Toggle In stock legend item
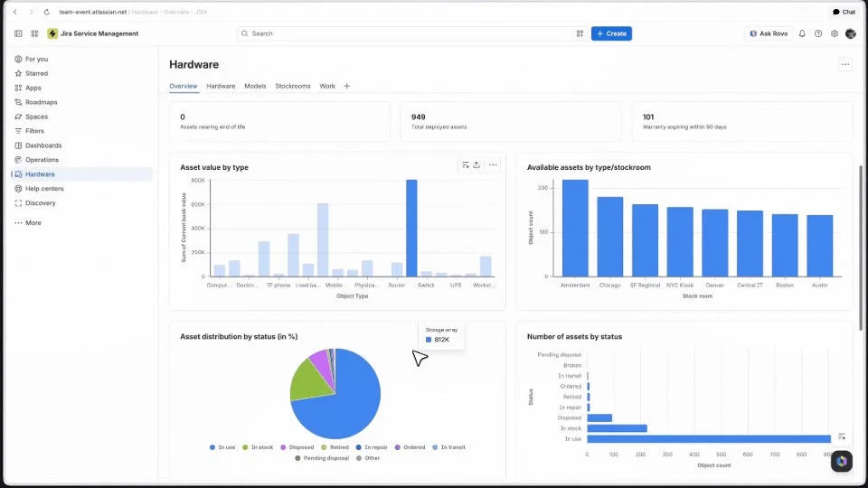The height and width of the screenshot is (488, 868). (x=258, y=447)
